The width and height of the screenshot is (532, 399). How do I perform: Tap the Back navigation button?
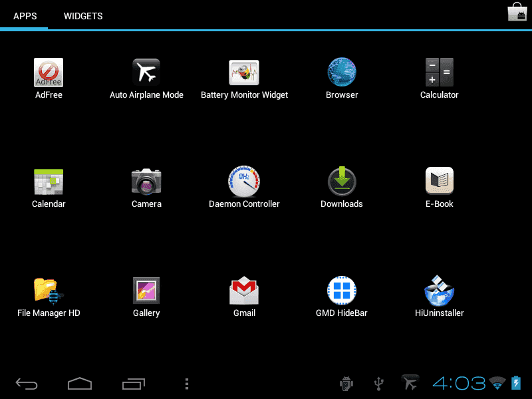[27, 384]
